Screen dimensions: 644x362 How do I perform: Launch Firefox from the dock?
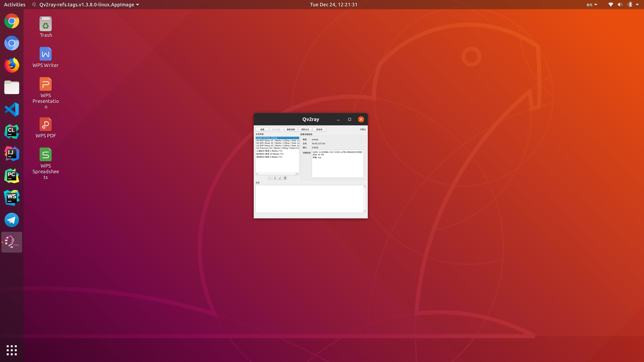[x=12, y=65]
